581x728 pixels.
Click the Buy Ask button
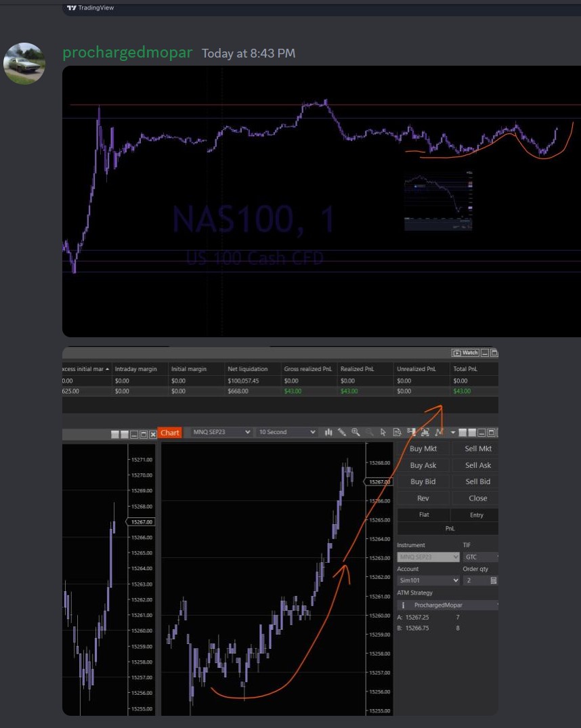point(423,465)
